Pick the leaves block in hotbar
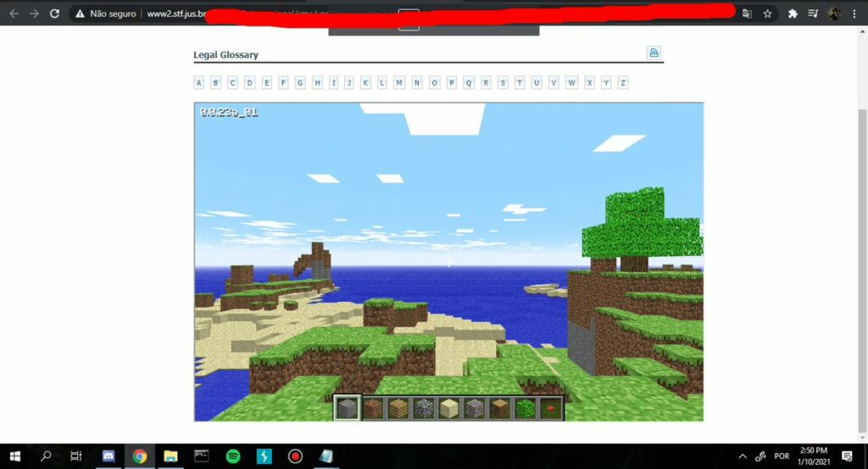Screen dimensions: 868x469 (526, 408)
